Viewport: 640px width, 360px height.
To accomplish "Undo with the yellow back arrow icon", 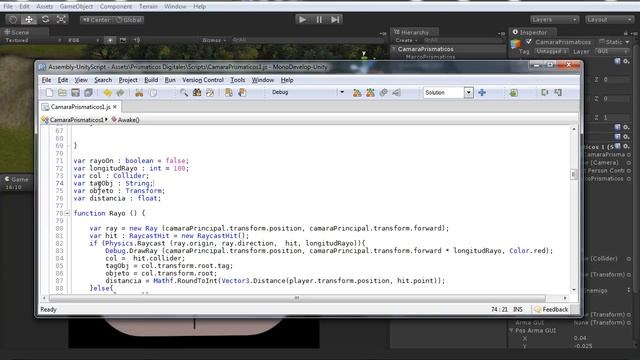I will point(107,93).
